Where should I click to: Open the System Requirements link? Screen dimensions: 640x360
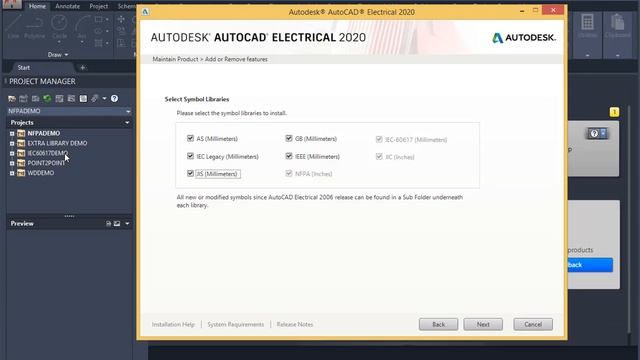(x=236, y=324)
